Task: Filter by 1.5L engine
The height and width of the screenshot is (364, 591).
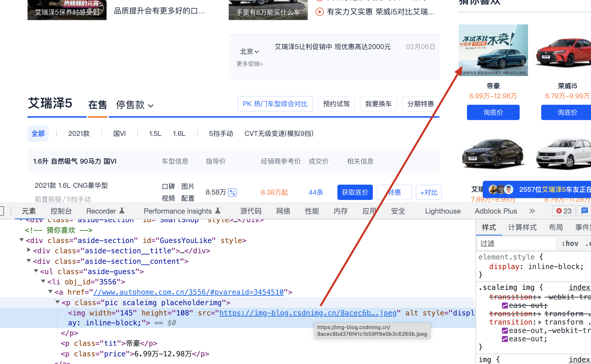Action: point(155,133)
